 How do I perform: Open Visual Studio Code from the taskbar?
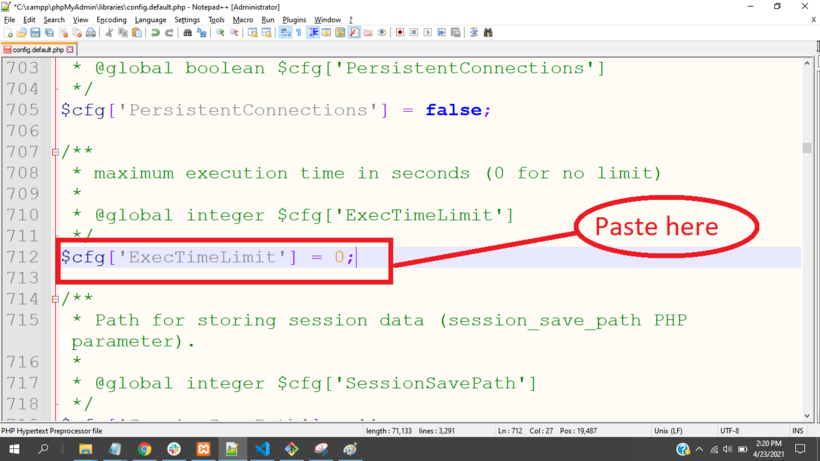(x=262, y=450)
